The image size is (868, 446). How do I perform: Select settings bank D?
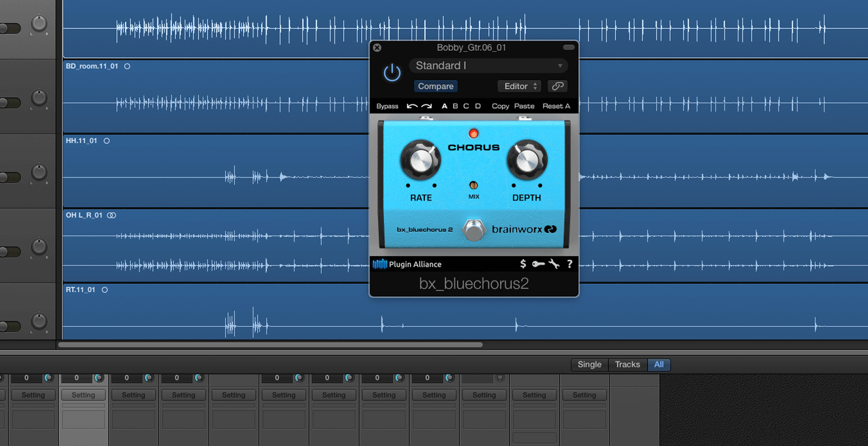point(478,106)
